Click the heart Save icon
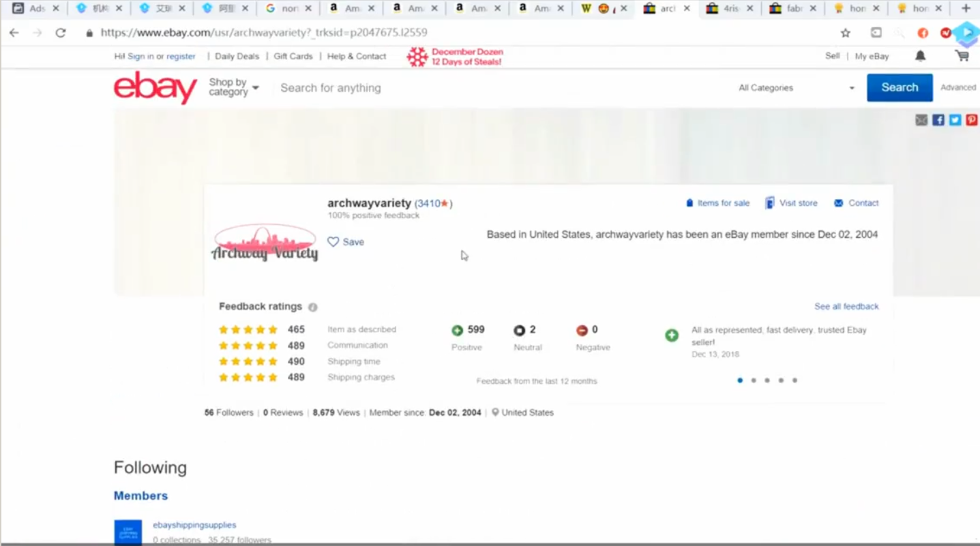Viewport: 980px width, 546px height. [333, 242]
